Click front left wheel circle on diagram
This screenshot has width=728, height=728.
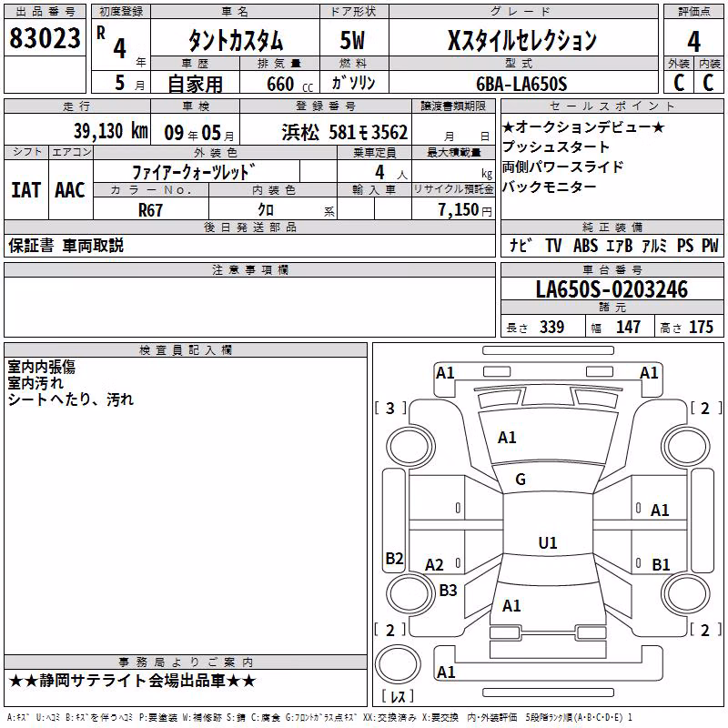[410, 448]
